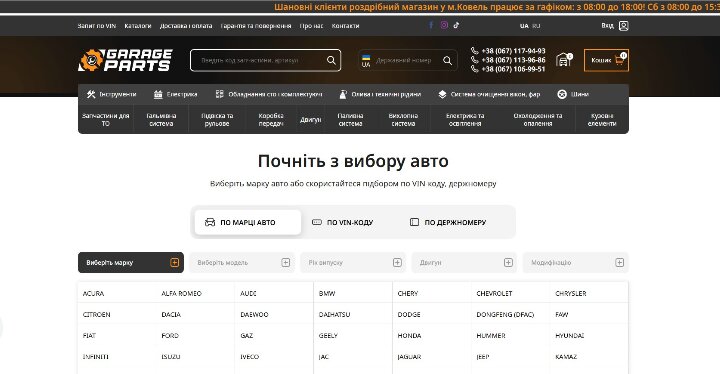
Task: Choose the ACURA brand
Action: 93,293
